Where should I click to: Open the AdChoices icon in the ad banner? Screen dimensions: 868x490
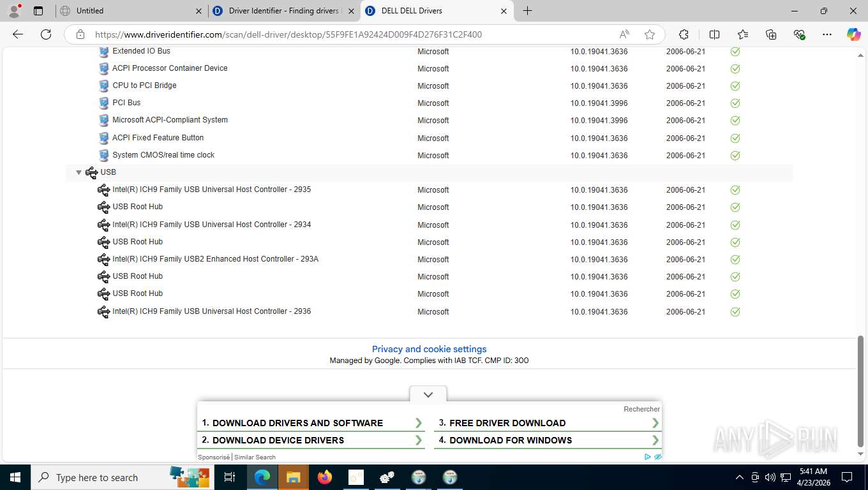click(x=648, y=457)
